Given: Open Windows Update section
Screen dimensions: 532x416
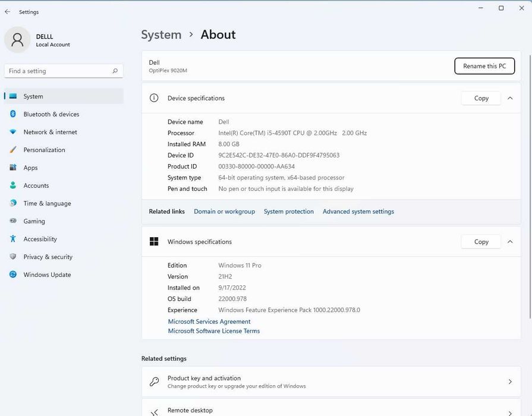Looking at the screenshot, I should pos(47,275).
